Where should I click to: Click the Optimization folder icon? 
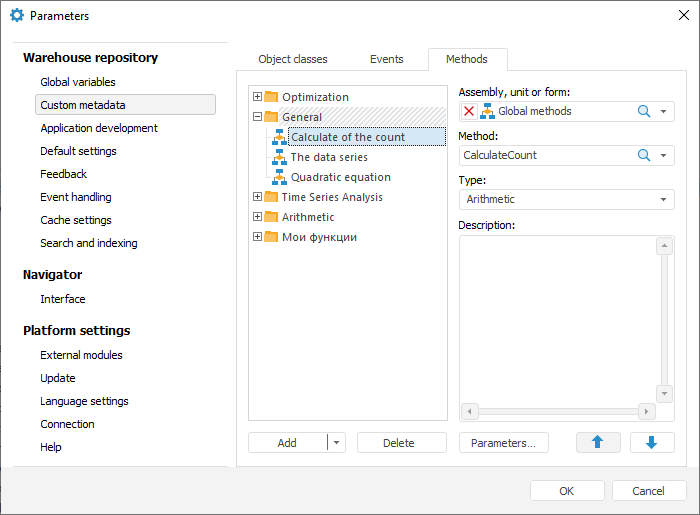click(271, 97)
